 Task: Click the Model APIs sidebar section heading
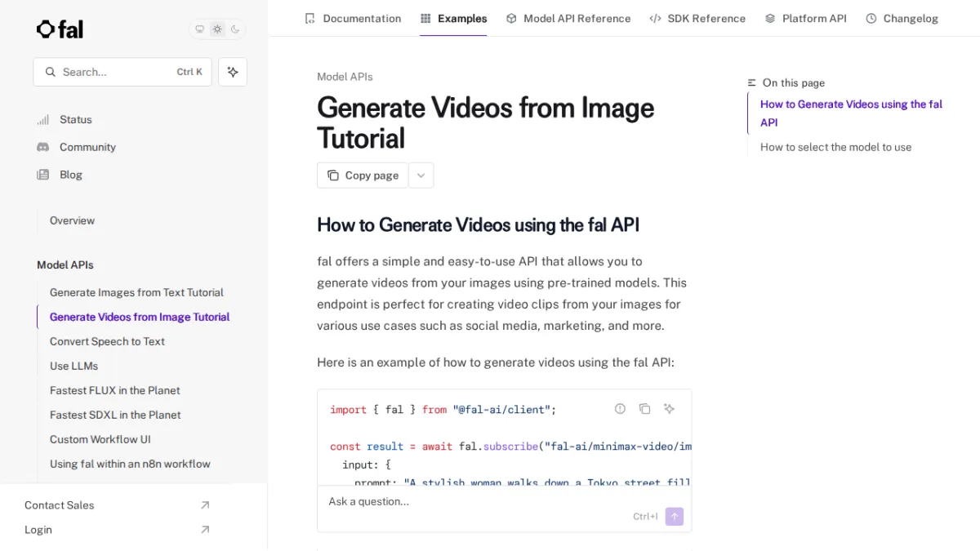tap(65, 265)
